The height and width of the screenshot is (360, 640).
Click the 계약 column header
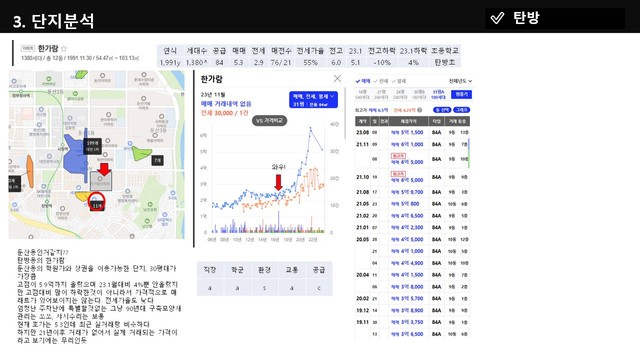click(x=362, y=121)
